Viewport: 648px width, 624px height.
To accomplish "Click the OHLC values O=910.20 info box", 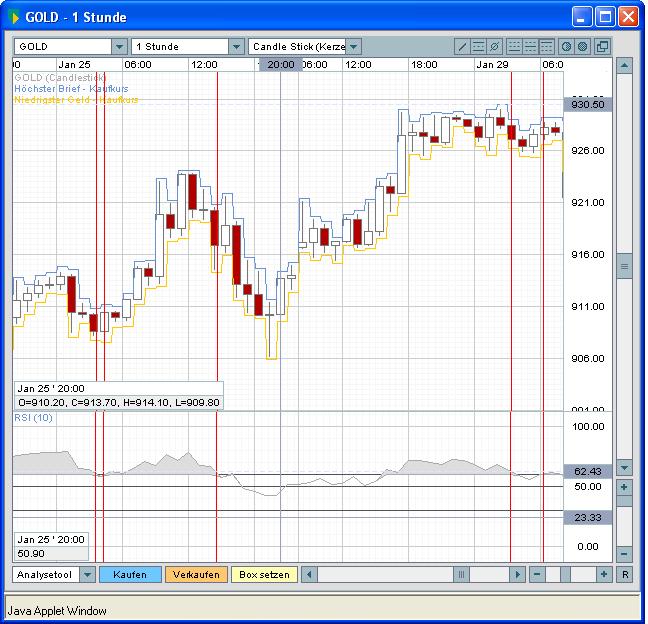I will (119, 403).
